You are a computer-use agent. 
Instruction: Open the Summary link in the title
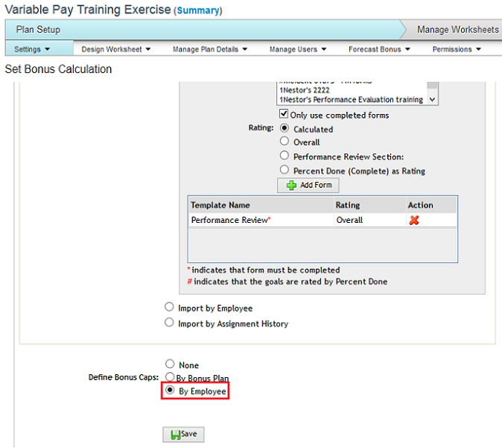(198, 10)
